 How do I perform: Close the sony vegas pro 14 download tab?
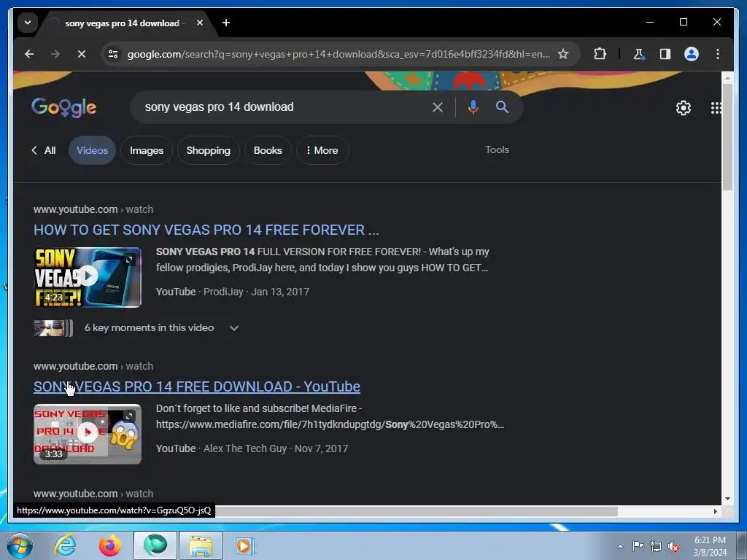pyautogui.click(x=200, y=23)
